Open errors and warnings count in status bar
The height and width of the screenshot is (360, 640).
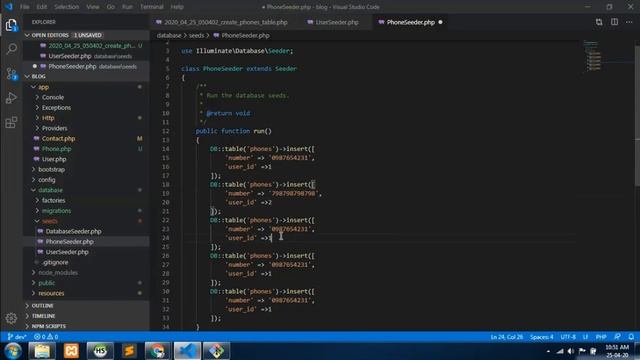tap(46, 337)
